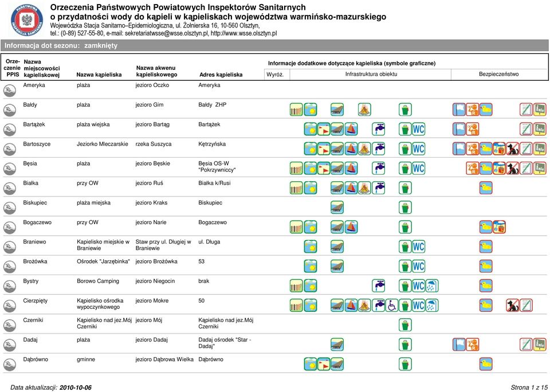Screen dimensions: 550x392
Task: Click the swimmer verdict icon beside Dąbrówno
Action: 10,365
